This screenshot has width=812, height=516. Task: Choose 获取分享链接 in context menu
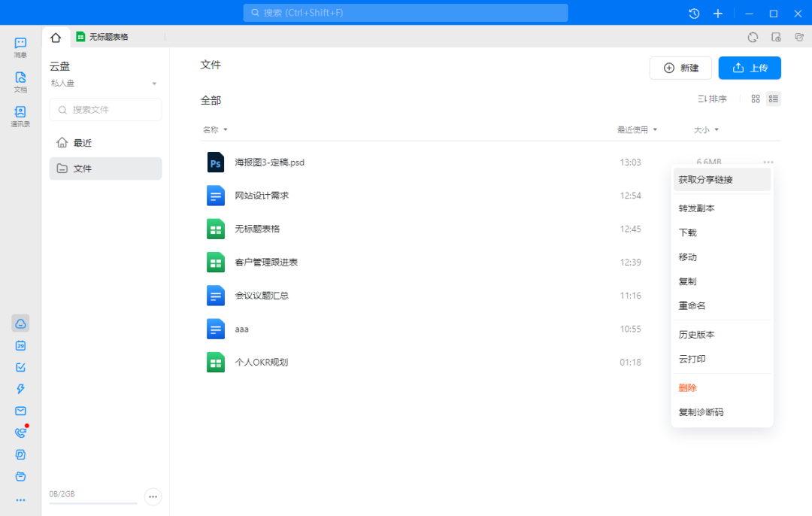[722, 180]
